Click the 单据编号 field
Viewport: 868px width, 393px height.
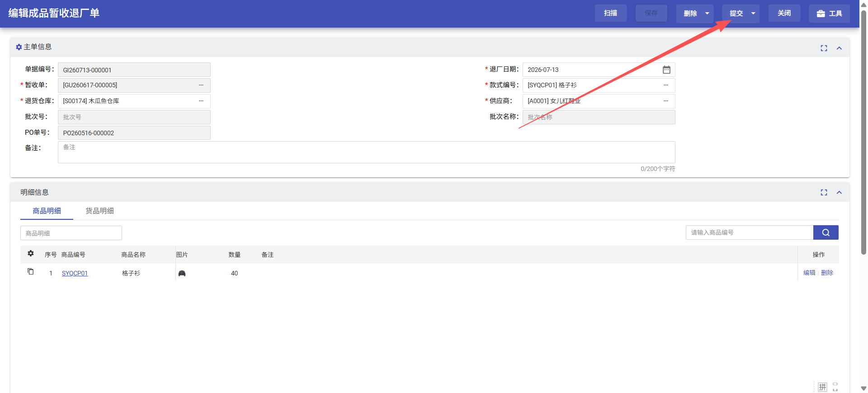pos(134,70)
